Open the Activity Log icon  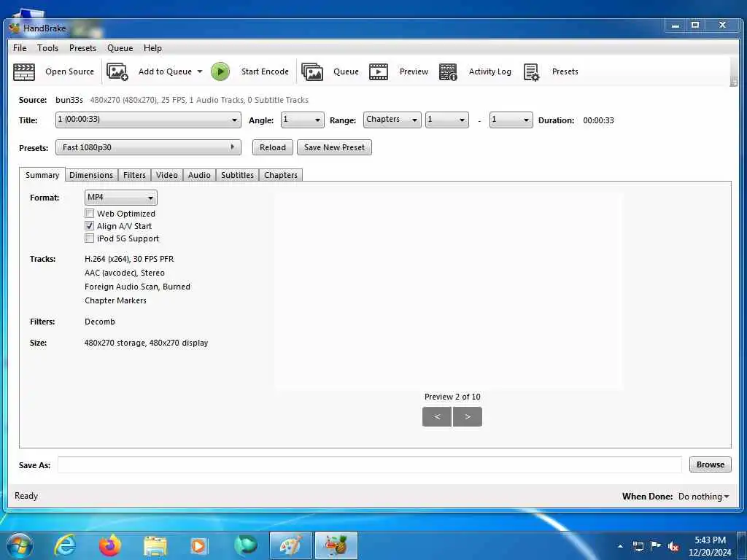448,72
